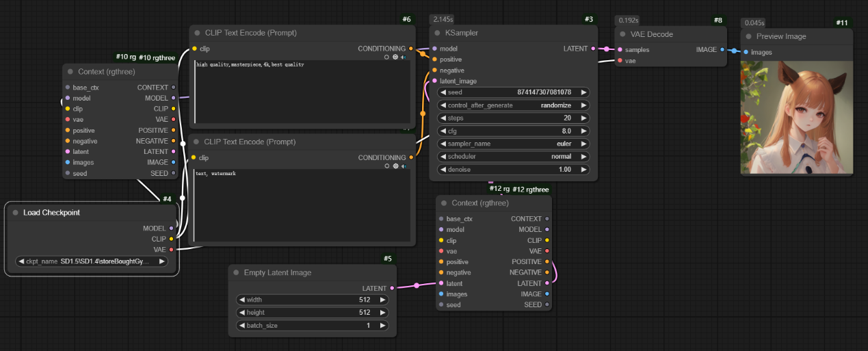868x351 pixels.
Task: Click the images input port on Preview Image
Action: tap(746, 52)
